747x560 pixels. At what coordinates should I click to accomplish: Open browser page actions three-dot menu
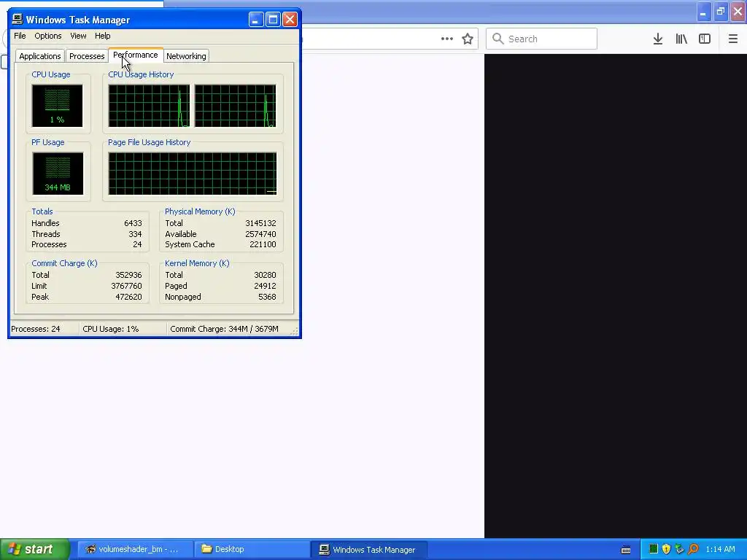447,39
